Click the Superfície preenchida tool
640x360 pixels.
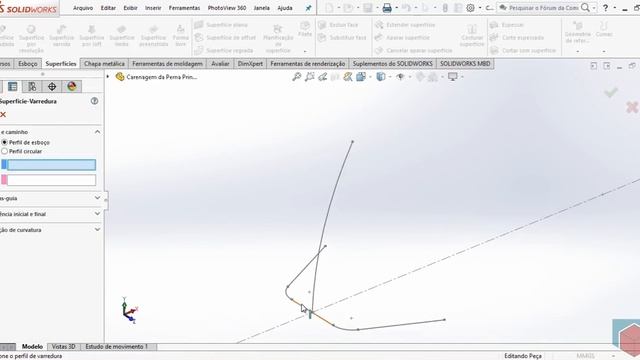click(x=153, y=36)
